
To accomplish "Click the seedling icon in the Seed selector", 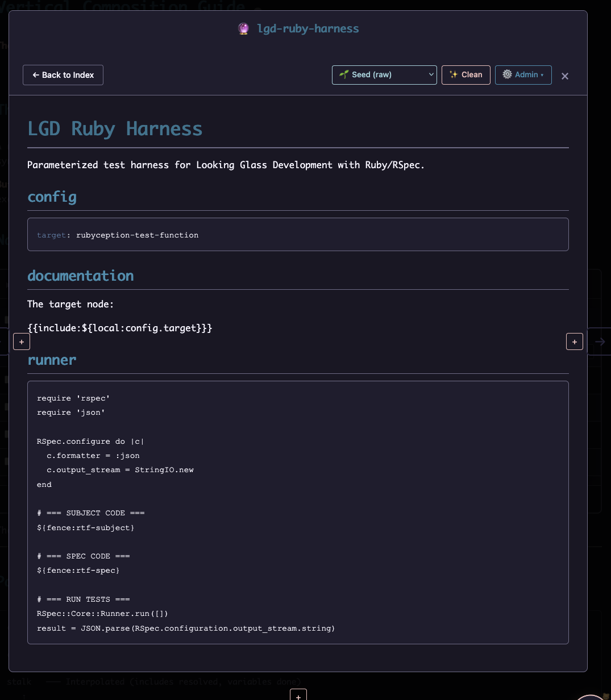I will pos(343,74).
